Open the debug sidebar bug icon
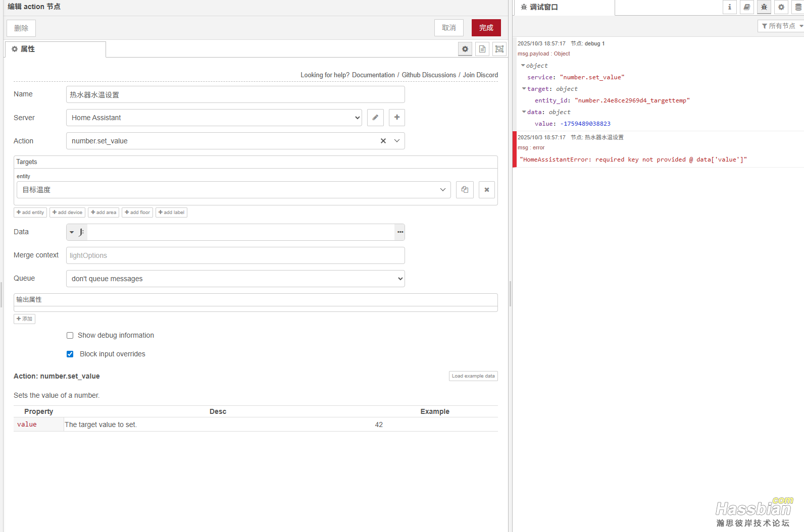The image size is (804, 532). click(764, 7)
